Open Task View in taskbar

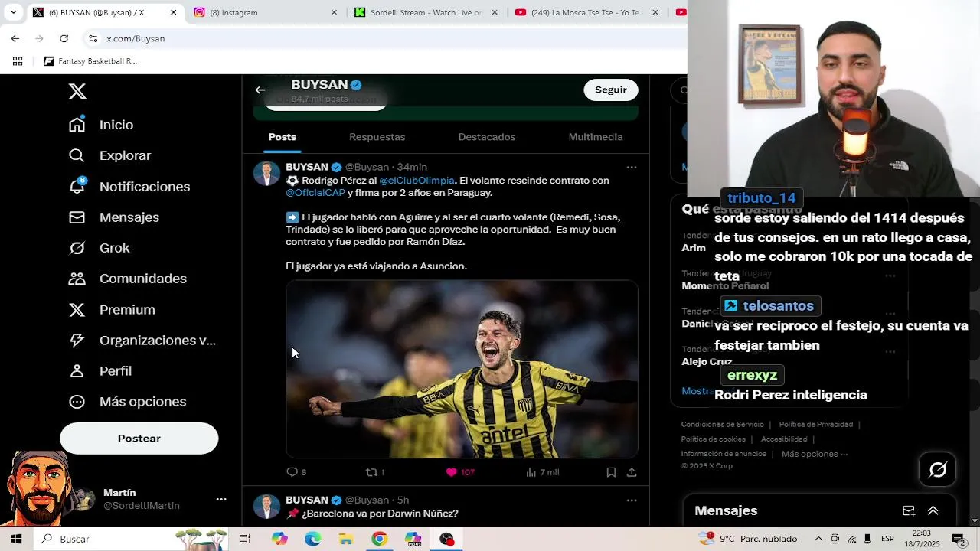click(245, 539)
